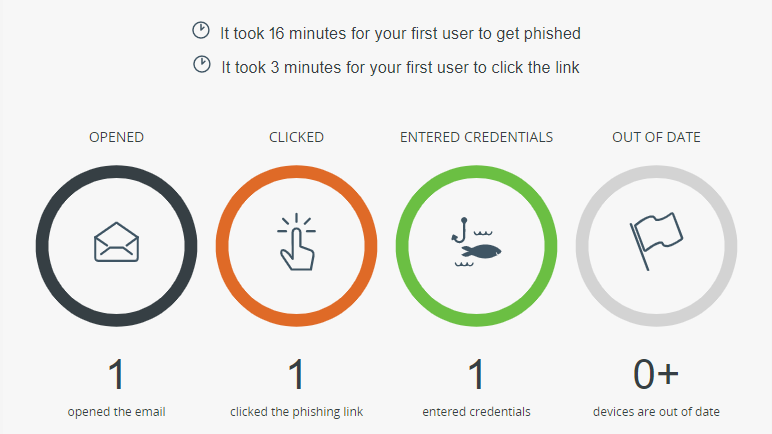Click the 'clicked the phishing link' caption
Screen dimensions: 772x434
pos(296,411)
